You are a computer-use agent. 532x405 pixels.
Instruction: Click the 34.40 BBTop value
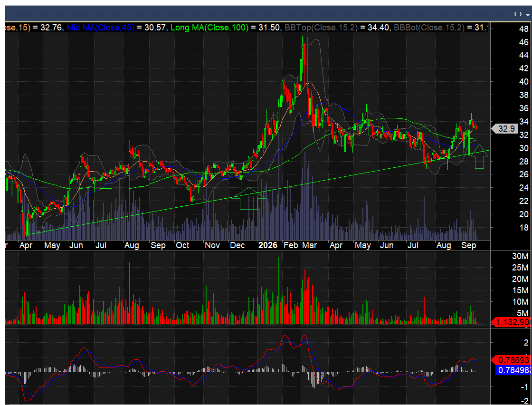(x=378, y=28)
